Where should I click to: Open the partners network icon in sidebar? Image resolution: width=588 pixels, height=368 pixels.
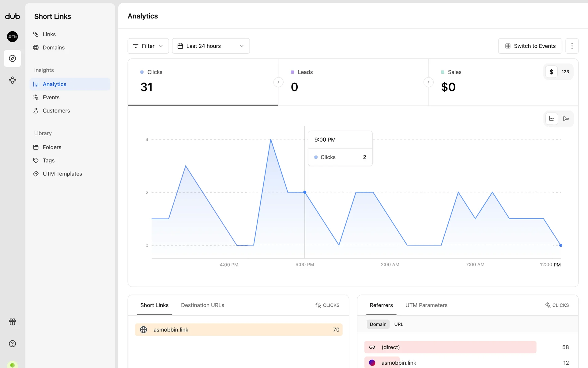(x=12, y=80)
